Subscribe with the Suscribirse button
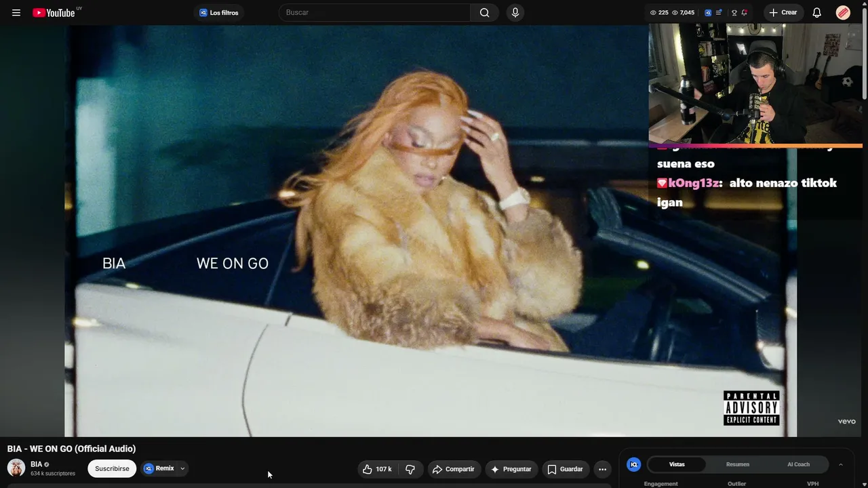The height and width of the screenshot is (488, 868). [x=112, y=468]
